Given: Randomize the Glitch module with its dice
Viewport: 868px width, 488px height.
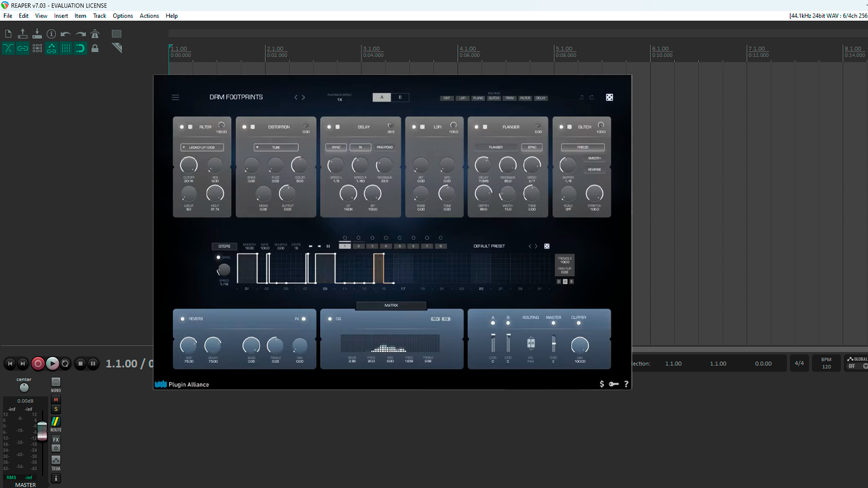Looking at the screenshot, I should [x=569, y=127].
